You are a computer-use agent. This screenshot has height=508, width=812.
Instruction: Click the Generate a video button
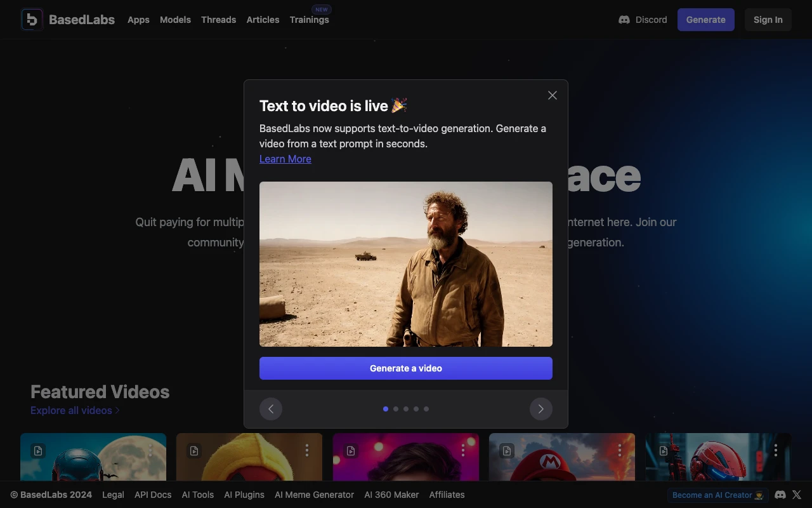406,368
